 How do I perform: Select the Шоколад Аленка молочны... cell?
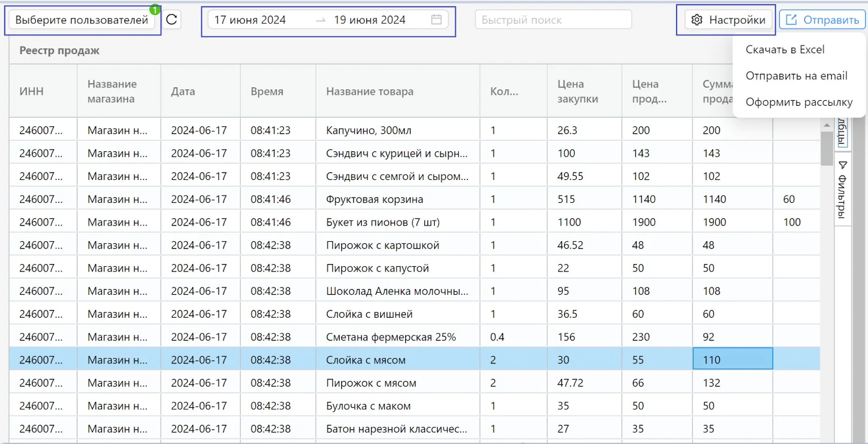398,291
